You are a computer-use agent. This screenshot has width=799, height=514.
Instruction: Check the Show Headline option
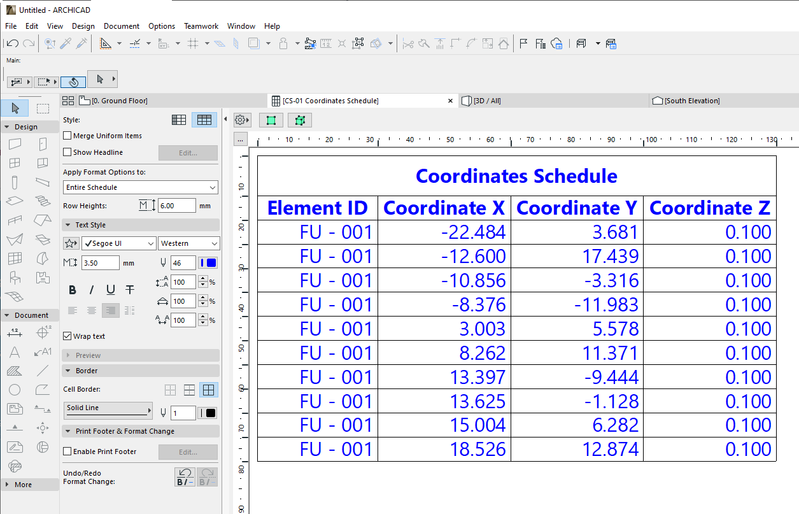click(68, 152)
